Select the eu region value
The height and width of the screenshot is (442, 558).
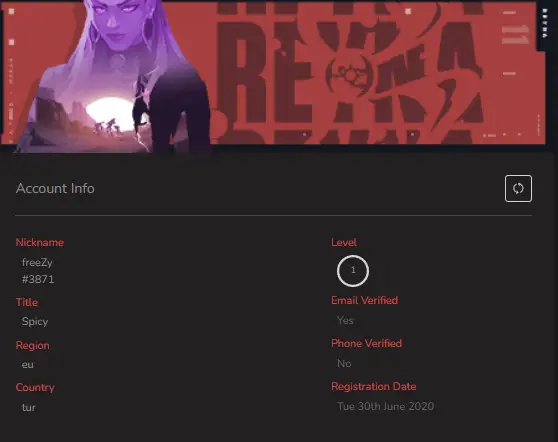tap(28, 365)
